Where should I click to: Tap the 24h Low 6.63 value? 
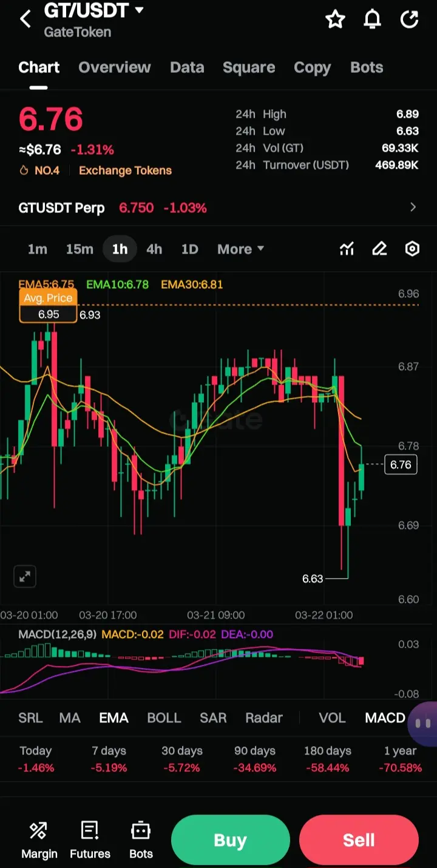[407, 131]
